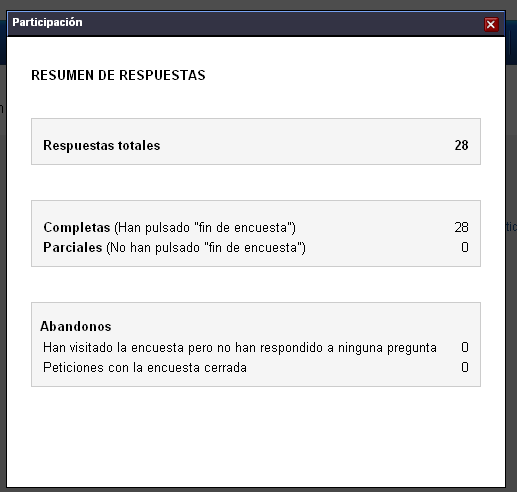Select the RESUMEN DE RESPUESTAS heading
The image size is (517, 492).
(118, 75)
